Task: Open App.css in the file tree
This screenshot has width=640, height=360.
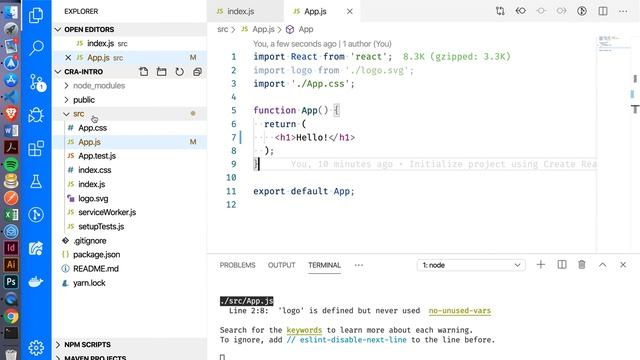Action: 92,128
